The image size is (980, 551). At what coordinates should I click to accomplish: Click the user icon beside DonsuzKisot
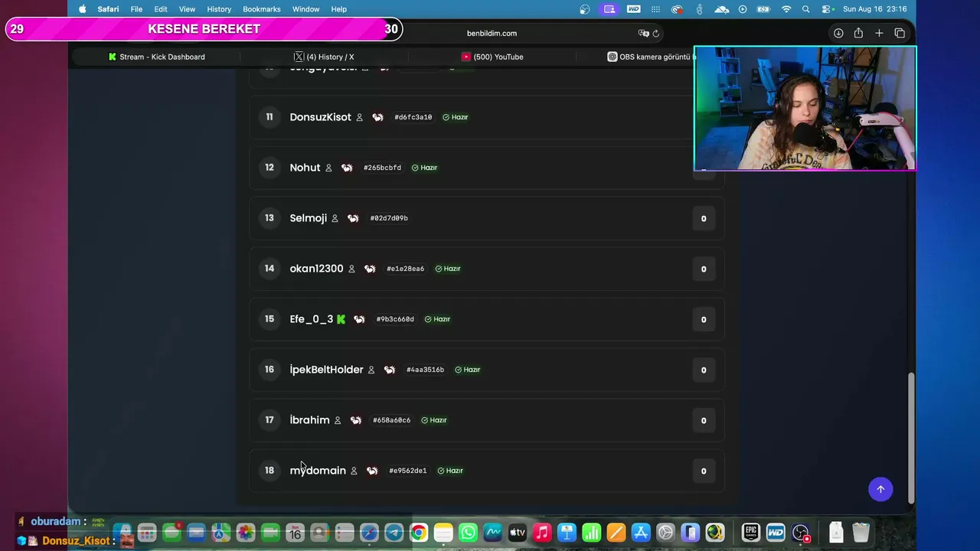359,117
